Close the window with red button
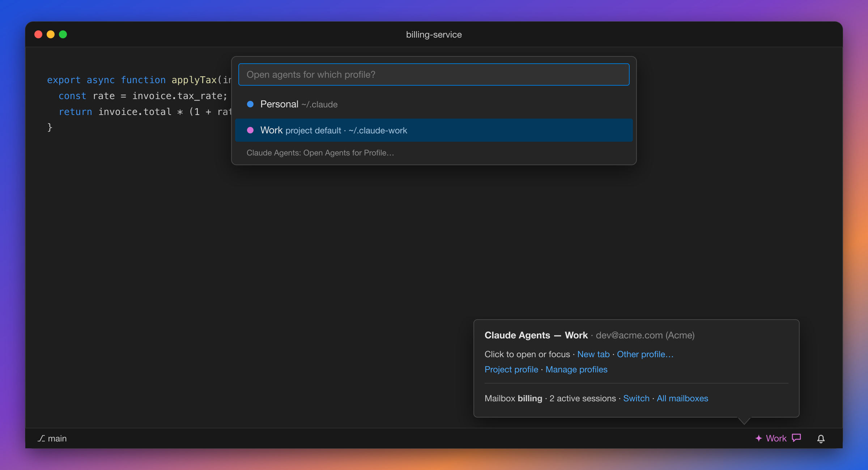The height and width of the screenshot is (470, 868). [x=38, y=34]
